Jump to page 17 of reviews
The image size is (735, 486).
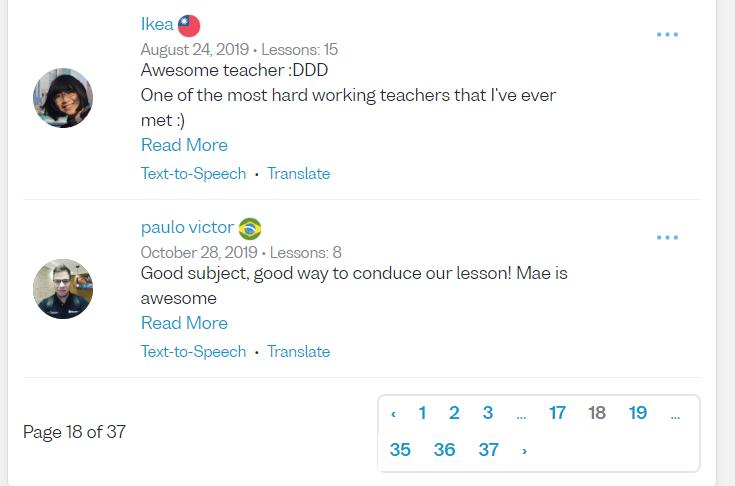click(x=557, y=413)
